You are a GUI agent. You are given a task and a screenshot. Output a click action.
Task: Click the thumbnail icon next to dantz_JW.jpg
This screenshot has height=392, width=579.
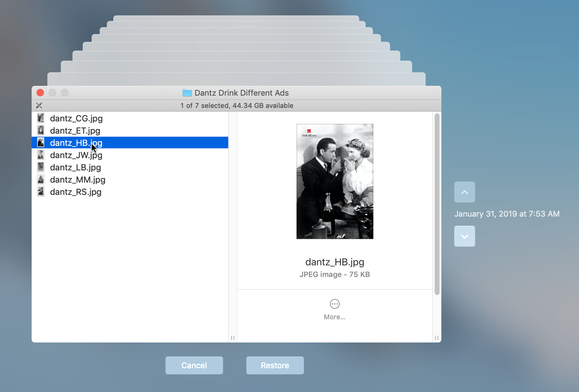point(41,155)
